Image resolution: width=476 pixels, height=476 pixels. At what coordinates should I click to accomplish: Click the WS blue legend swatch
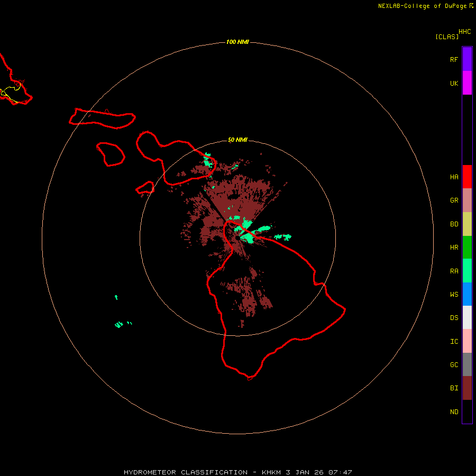pyautogui.click(x=467, y=294)
